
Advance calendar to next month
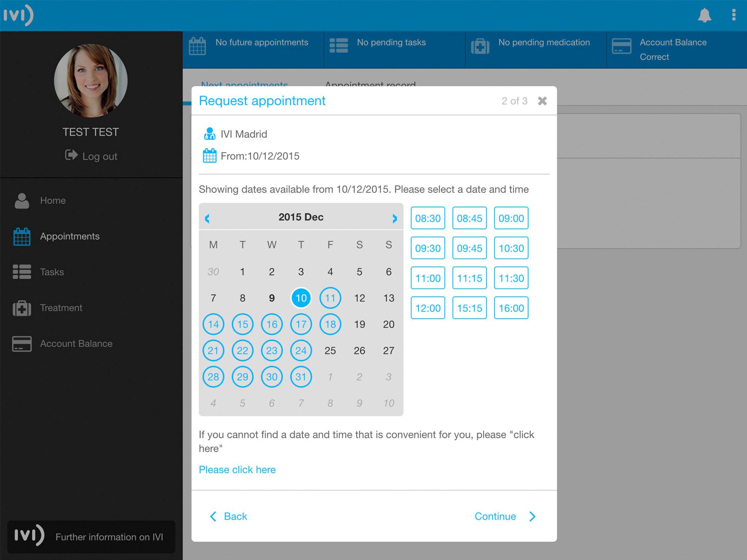tap(394, 218)
